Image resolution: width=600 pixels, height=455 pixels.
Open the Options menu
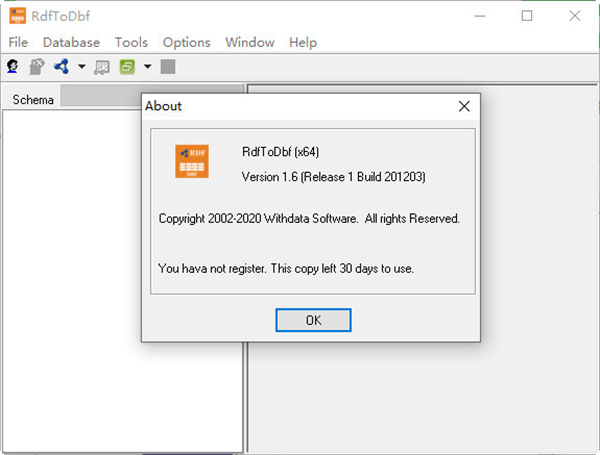click(x=186, y=42)
